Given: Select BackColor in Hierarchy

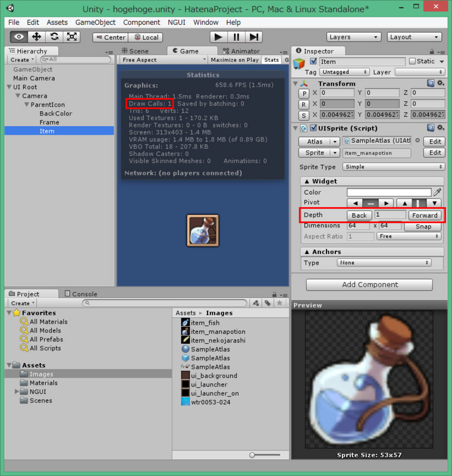Looking at the screenshot, I should click(x=56, y=113).
